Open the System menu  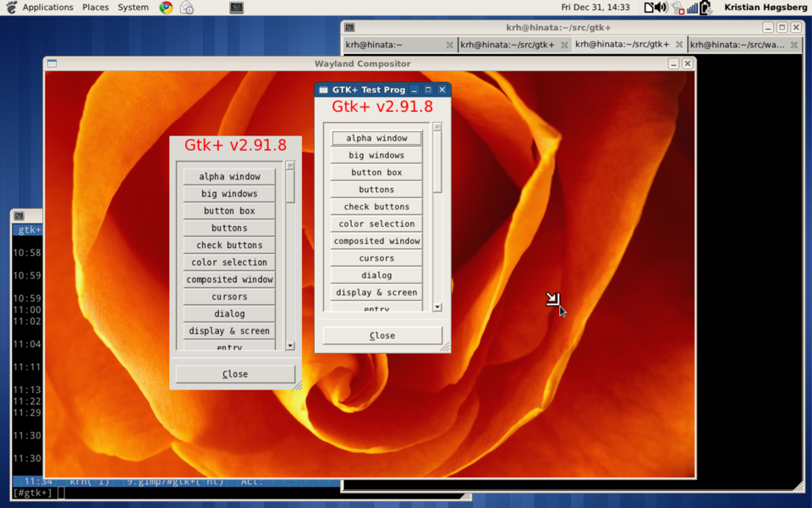[x=133, y=8]
